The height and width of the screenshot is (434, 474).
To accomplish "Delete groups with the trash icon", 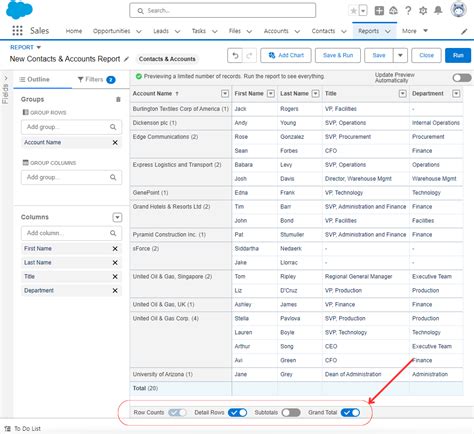I will pyautogui.click(x=118, y=99).
